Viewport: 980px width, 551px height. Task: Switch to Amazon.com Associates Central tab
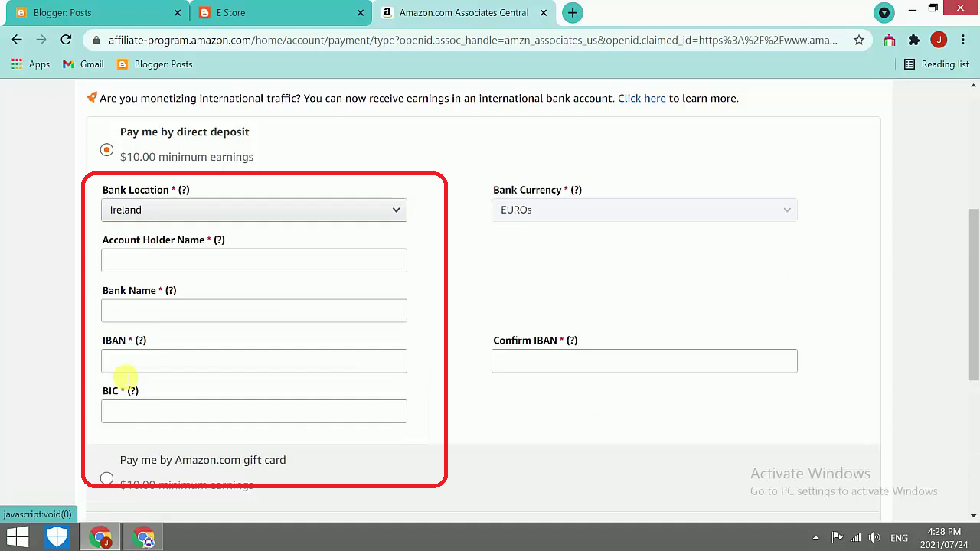463,13
